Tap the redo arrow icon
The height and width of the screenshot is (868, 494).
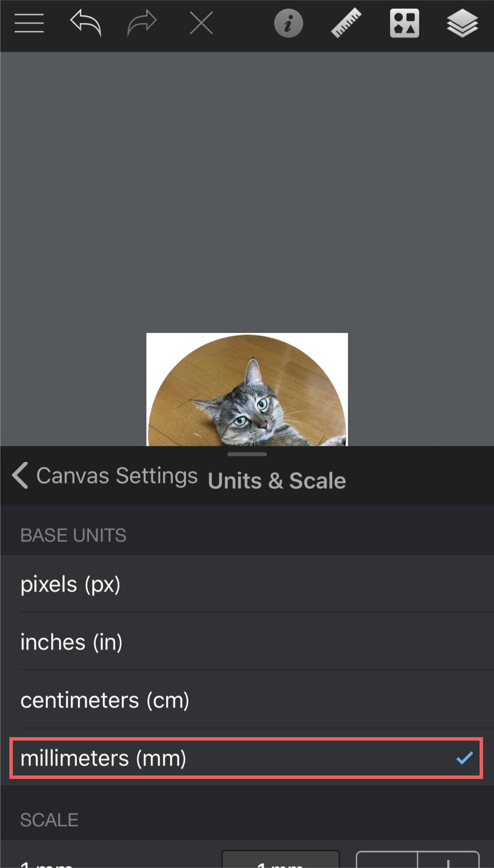(142, 23)
